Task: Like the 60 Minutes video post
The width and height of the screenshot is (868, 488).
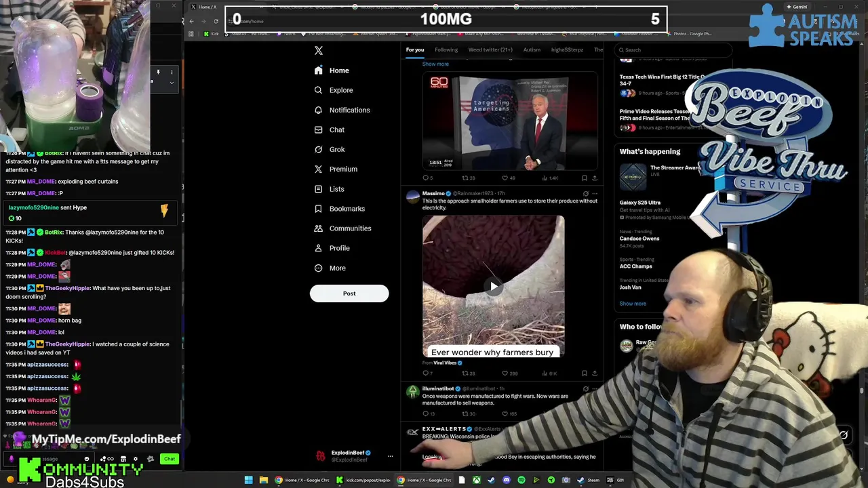Action: point(508,178)
